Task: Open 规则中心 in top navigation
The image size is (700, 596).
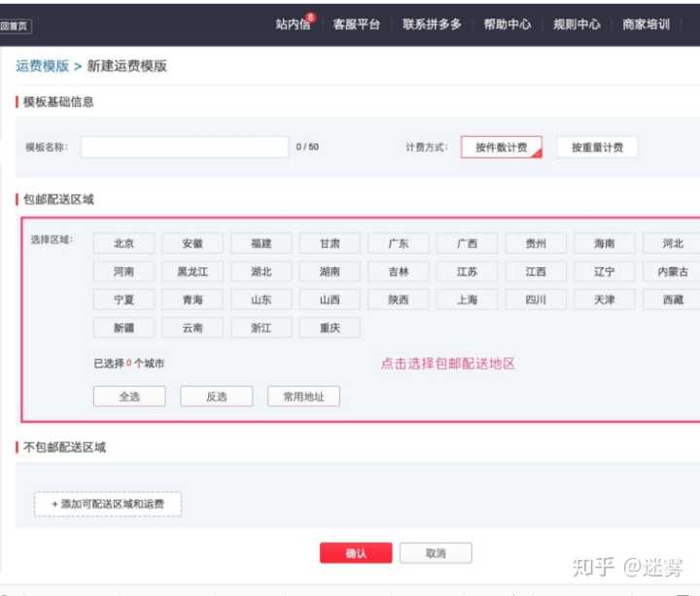Action: click(577, 24)
